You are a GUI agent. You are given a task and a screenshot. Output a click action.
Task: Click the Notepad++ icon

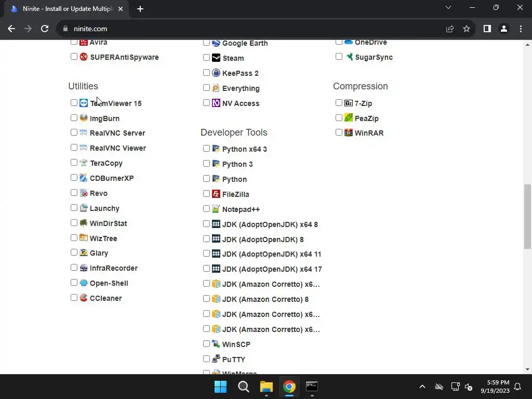pyautogui.click(x=216, y=209)
